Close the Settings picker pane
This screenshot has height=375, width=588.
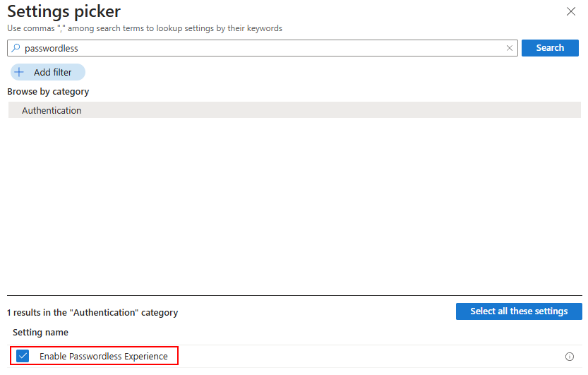[571, 11]
